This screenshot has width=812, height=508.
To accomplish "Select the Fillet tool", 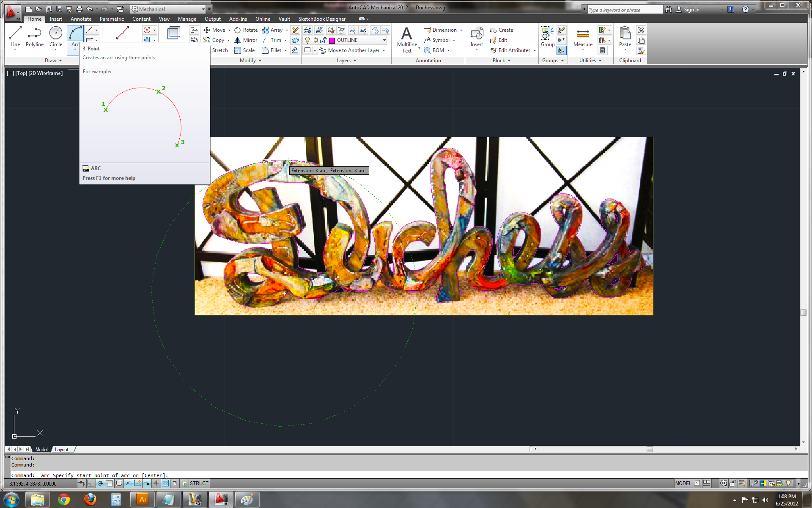I will (271, 50).
